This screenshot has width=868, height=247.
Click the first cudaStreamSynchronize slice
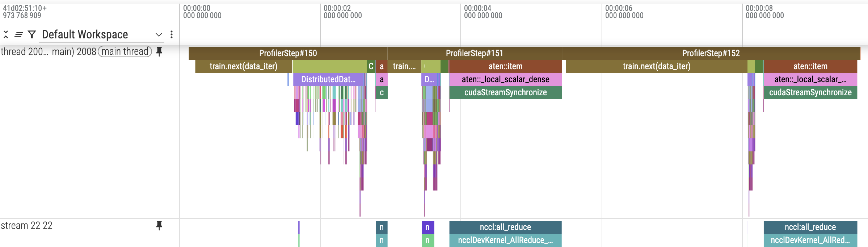(x=505, y=92)
